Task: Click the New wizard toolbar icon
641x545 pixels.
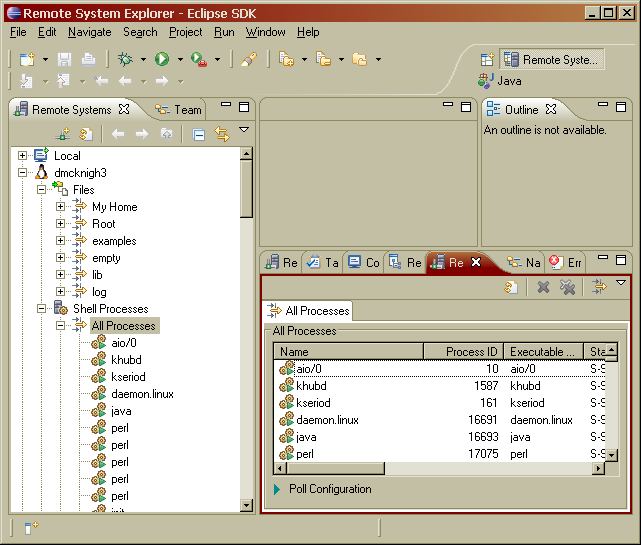Action: tap(27, 60)
